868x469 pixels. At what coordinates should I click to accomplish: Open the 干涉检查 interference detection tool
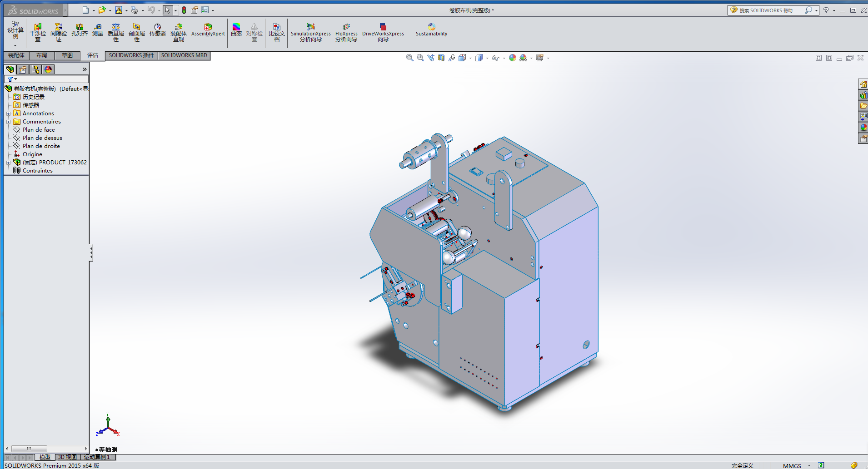point(38,32)
